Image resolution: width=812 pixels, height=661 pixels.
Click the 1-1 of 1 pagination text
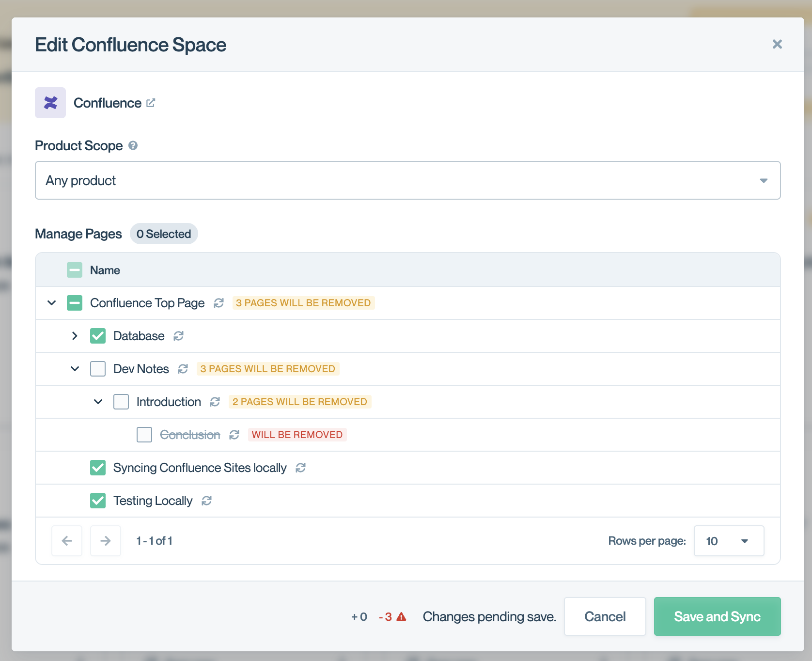(155, 541)
